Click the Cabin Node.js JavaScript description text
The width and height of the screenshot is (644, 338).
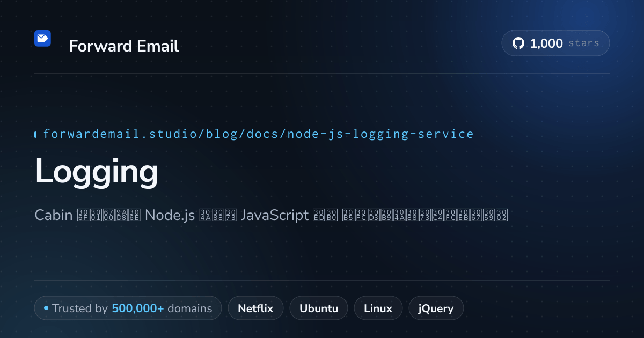[x=271, y=215]
